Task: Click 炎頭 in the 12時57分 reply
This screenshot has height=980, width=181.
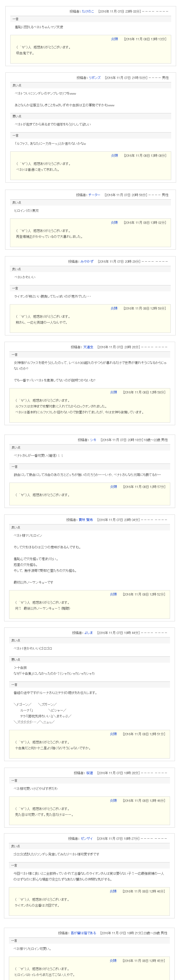Action: pos(113,487)
